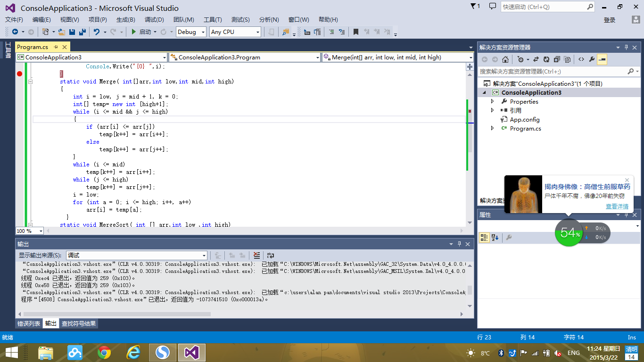Click Alphabetical sort in Properties panel
Viewport: 644px width, 362px height.
495,238
